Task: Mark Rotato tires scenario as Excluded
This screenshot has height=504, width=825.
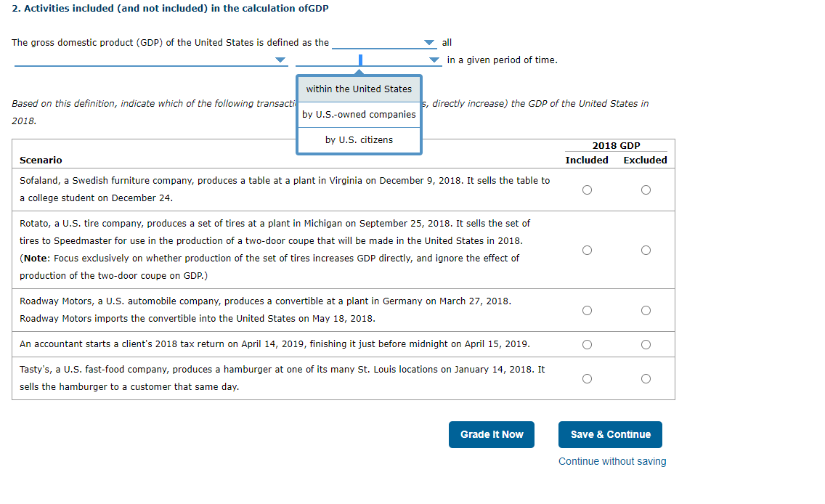Action: (645, 250)
